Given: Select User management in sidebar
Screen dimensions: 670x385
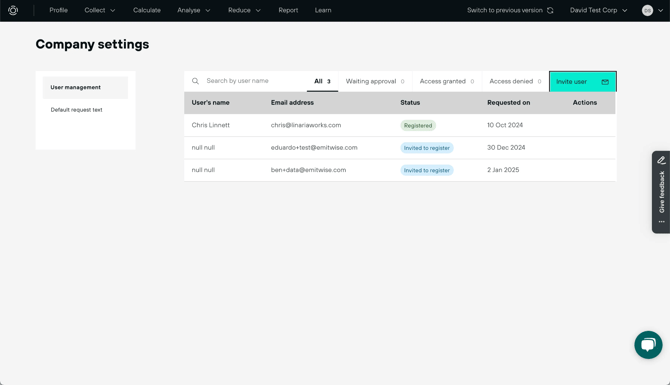Looking at the screenshot, I should tap(85, 88).
